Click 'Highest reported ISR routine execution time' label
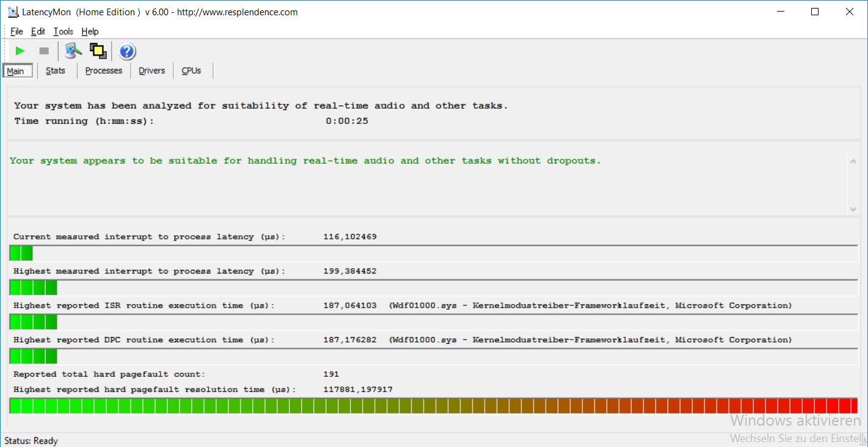 coord(144,305)
